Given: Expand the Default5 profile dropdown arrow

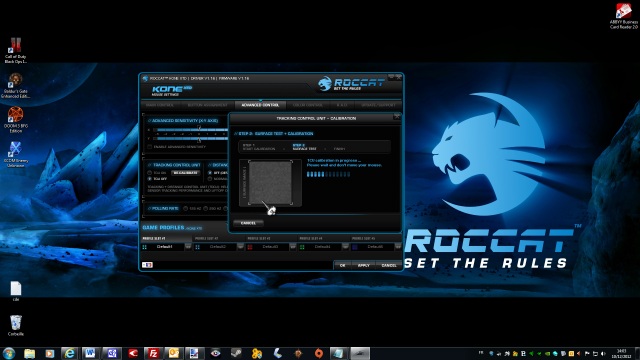Looking at the screenshot, I should pyautogui.click(x=398, y=247).
